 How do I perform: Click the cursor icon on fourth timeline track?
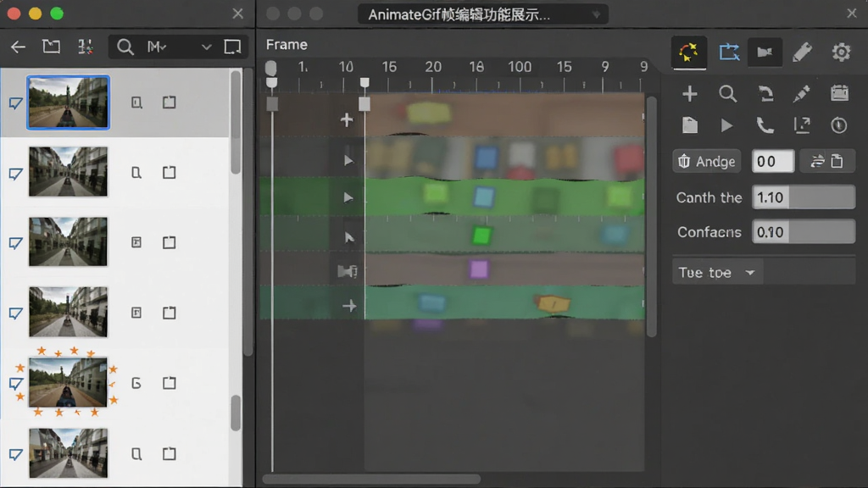pos(348,237)
